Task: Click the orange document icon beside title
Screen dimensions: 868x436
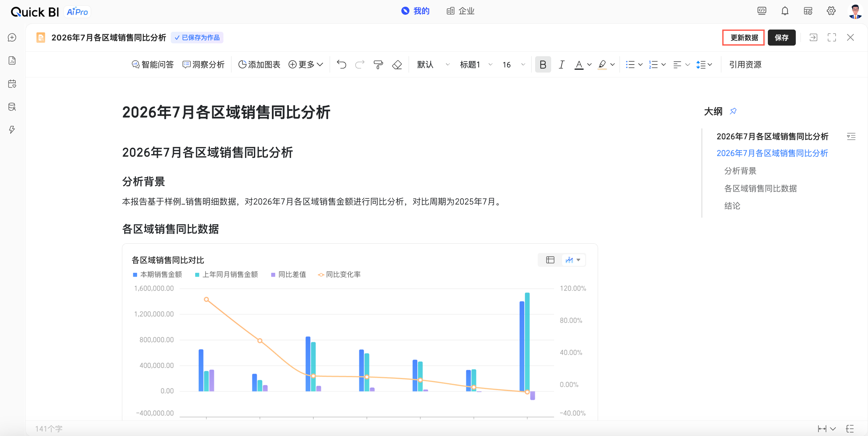Action: point(41,37)
